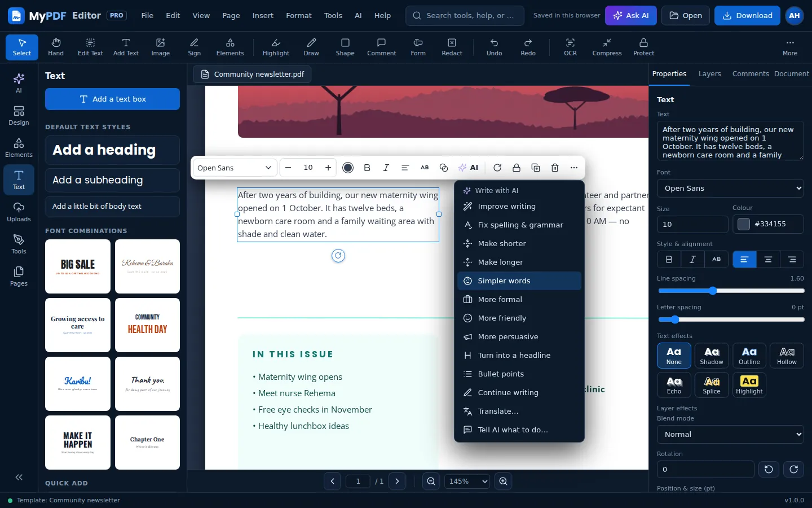Open the More toolbar options

click(x=789, y=47)
